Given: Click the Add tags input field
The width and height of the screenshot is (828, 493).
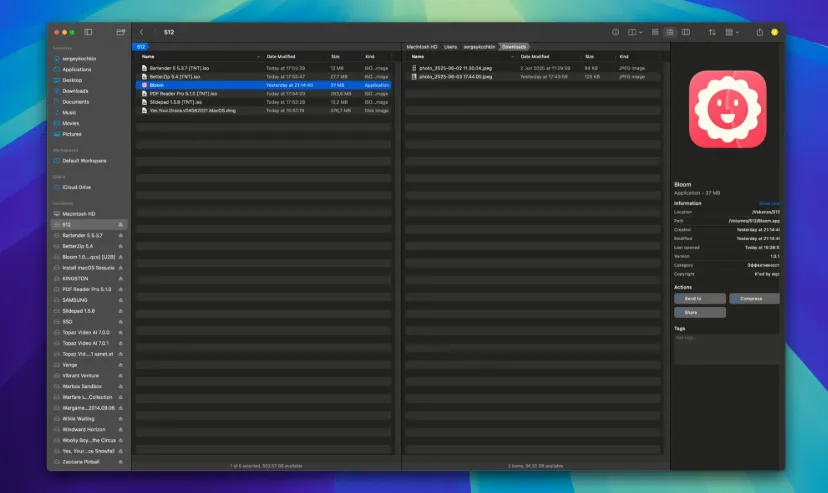Looking at the screenshot, I should (x=727, y=348).
